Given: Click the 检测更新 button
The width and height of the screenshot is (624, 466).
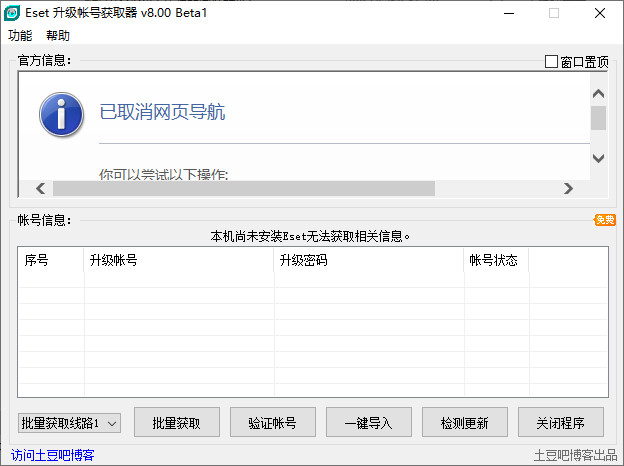Looking at the screenshot, I should [464, 422].
